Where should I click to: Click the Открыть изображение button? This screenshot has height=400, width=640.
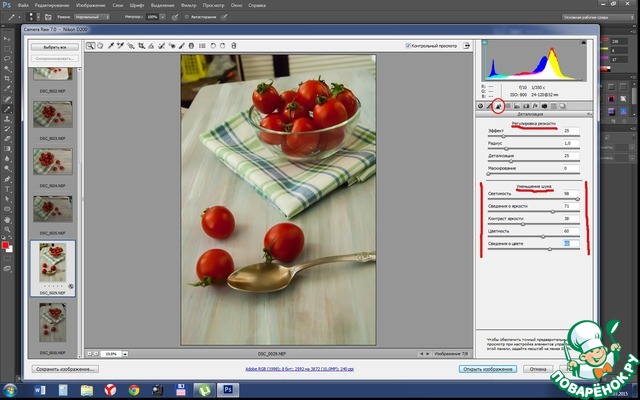[488, 369]
